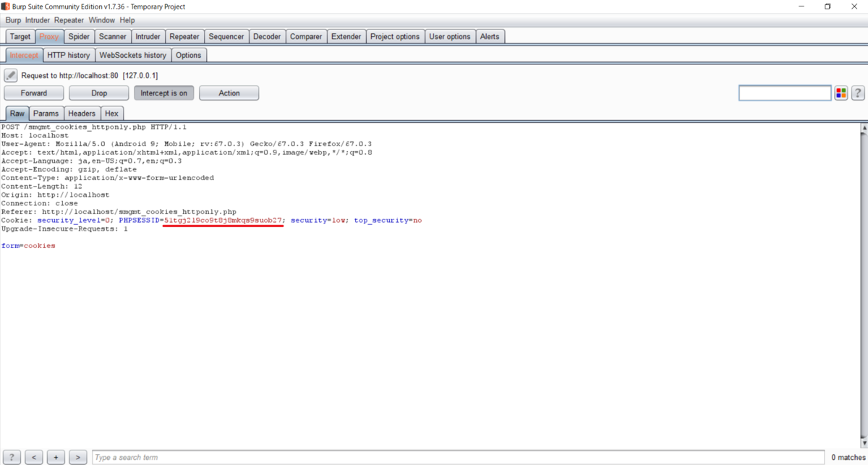Screen dimensions: 868x465
Task: Click the pencil edit request icon
Action: [x=11, y=75]
